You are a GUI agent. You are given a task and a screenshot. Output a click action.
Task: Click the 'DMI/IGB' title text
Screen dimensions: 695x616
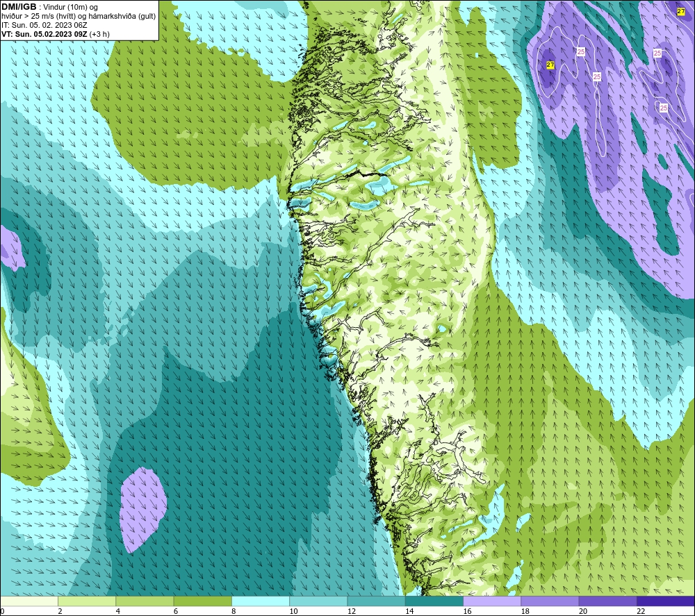tap(19, 7)
